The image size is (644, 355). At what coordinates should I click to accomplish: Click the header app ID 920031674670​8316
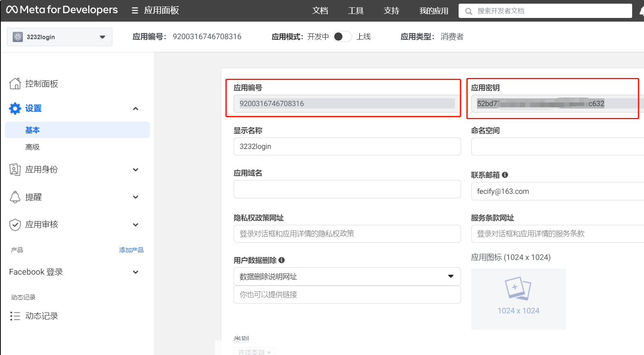(x=207, y=37)
